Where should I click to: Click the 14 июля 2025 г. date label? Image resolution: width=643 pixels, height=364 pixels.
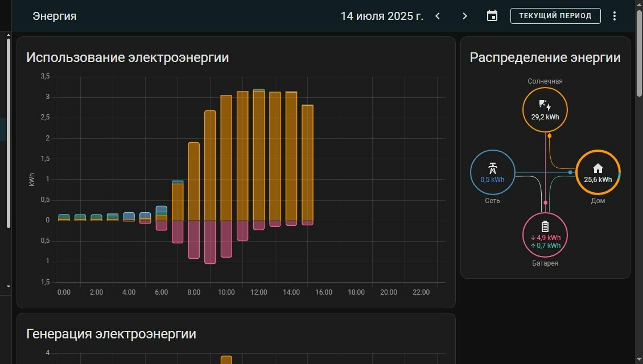click(x=382, y=16)
